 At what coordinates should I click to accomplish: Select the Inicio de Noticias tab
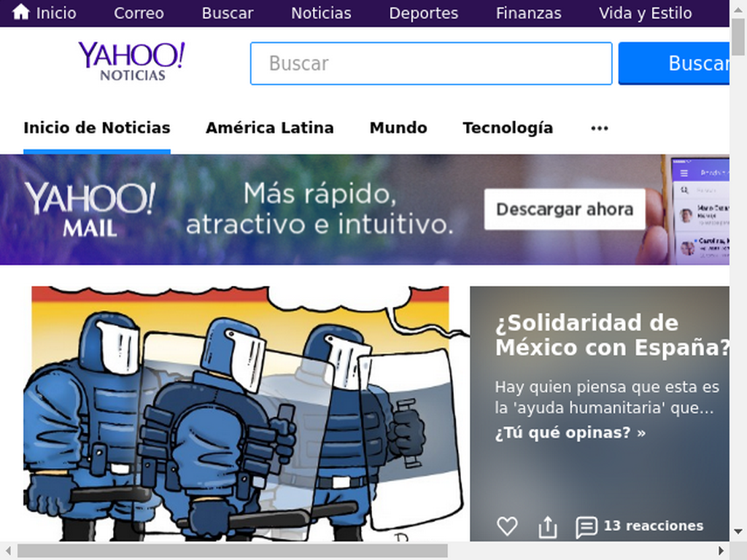(x=97, y=128)
